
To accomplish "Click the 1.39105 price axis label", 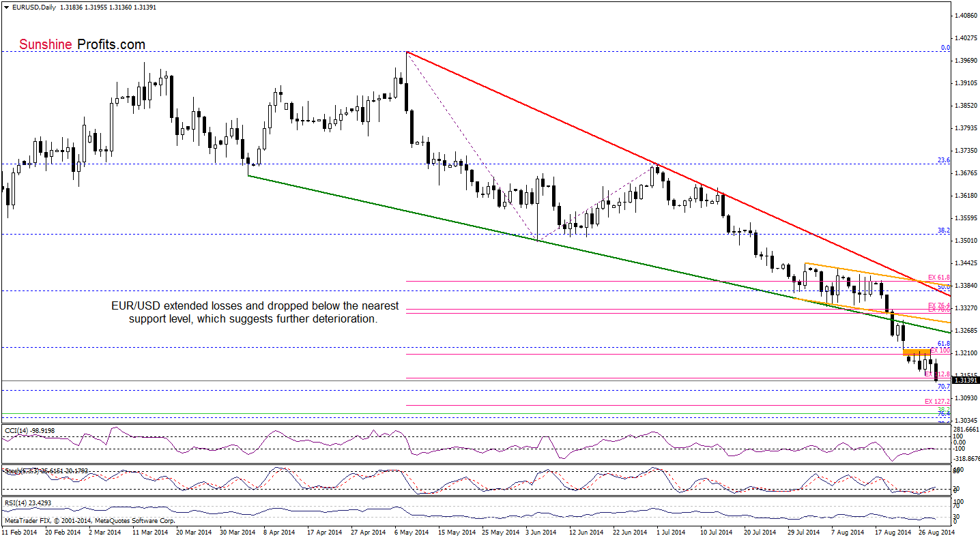I will pyautogui.click(x=967, y=83).
